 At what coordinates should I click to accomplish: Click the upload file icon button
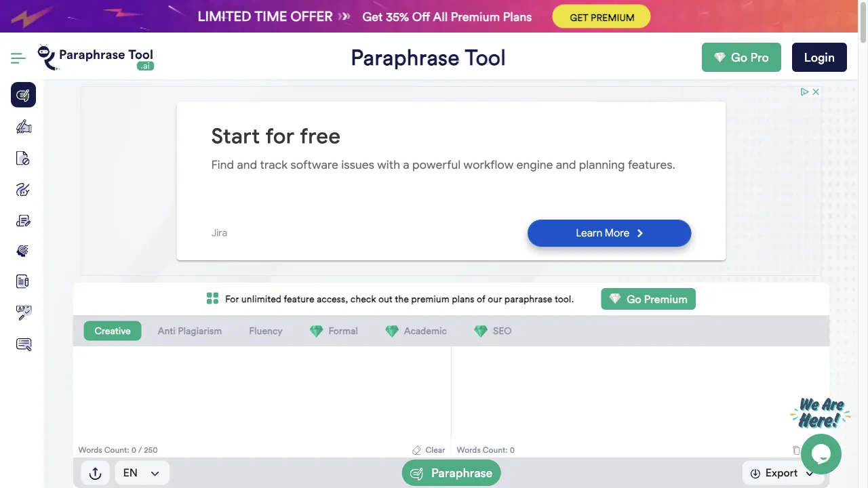point(95,473)
